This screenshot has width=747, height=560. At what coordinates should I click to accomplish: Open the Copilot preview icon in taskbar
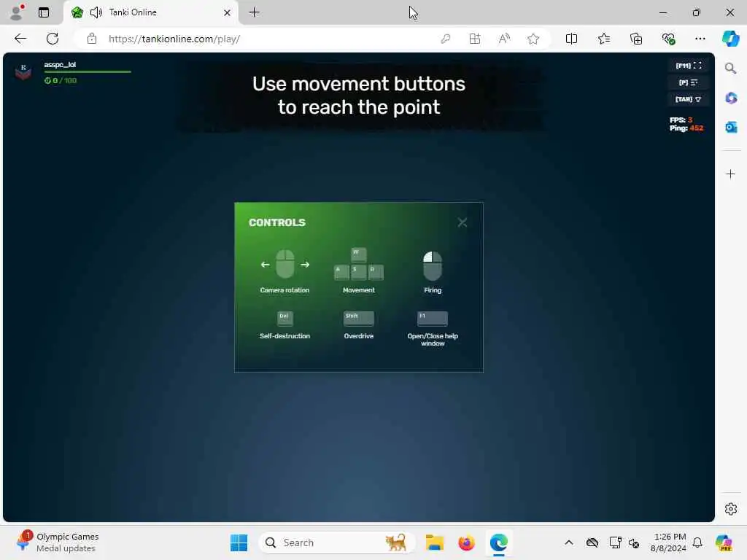tap(724, 542)
